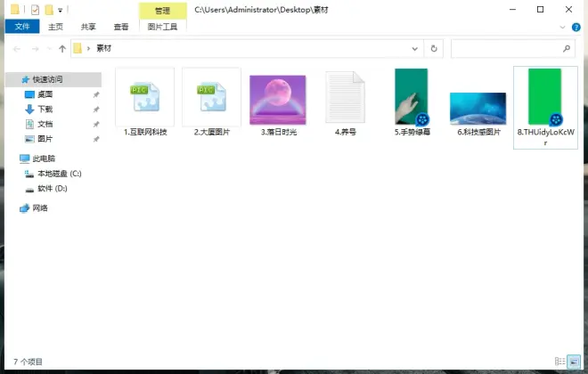Screen dimensions: 588x374
Task: Open the ribbon help question mark
Action: pyautogui.click(x=577, y=27)
